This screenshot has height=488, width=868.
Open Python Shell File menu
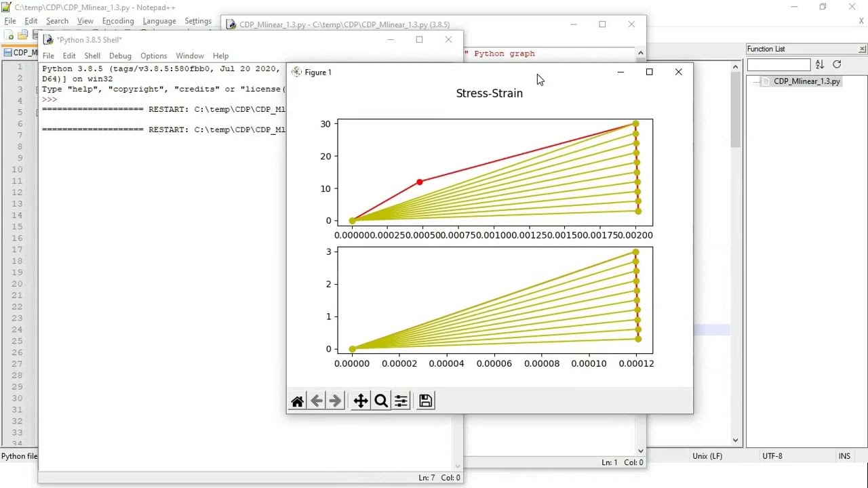[x=48, y=56]
